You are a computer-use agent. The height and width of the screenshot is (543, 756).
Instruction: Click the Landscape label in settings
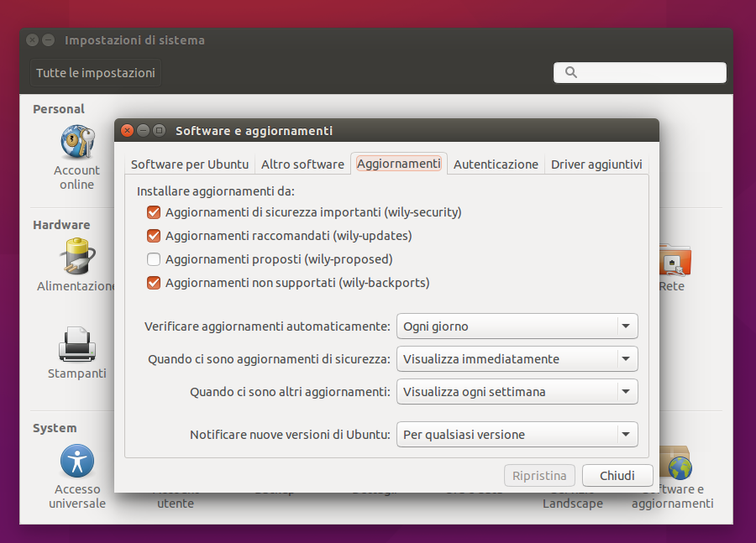[573, 504]
